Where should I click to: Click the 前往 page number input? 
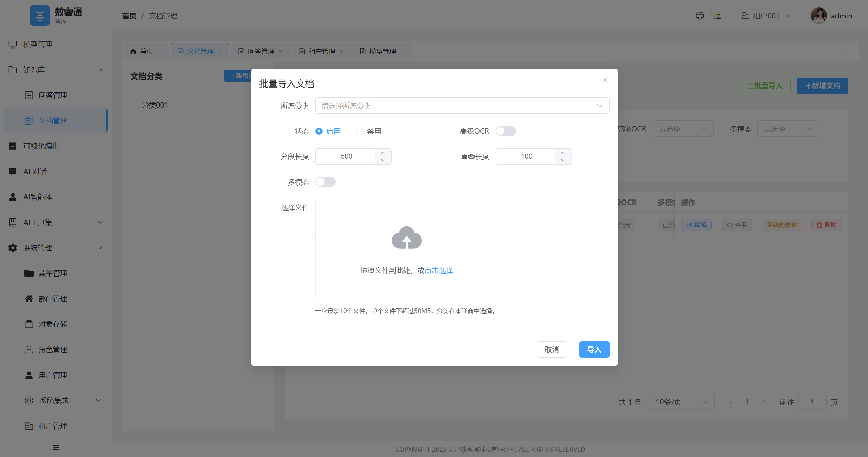pos(812,402)
